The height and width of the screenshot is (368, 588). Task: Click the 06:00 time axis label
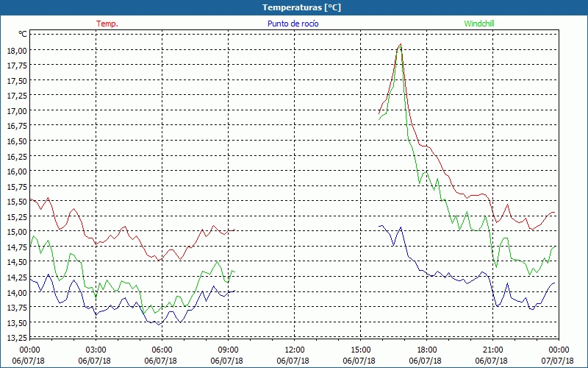point(162,350)
